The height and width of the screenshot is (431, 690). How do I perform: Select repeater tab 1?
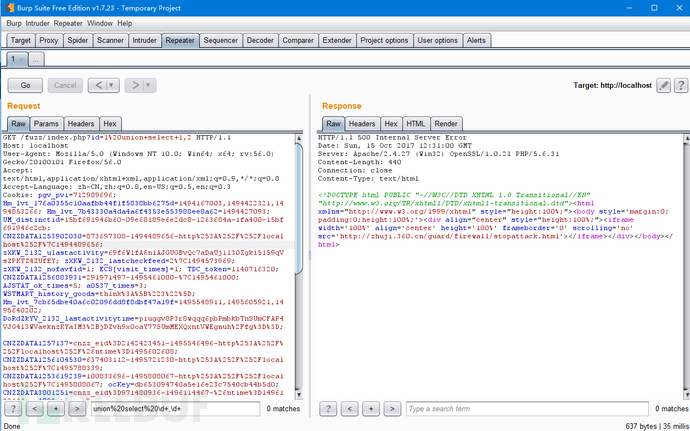tap(13, 59)
